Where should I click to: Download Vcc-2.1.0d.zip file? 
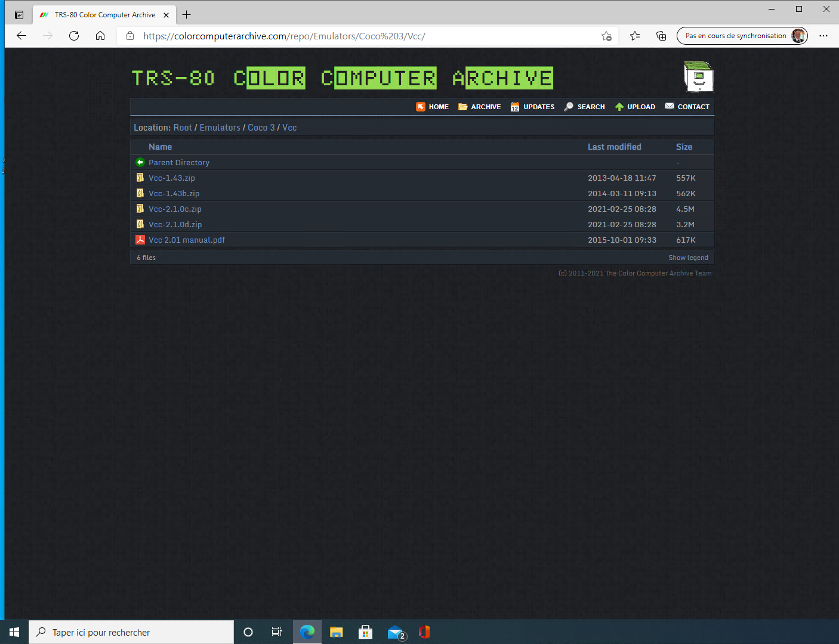click(x=175, y=225)
